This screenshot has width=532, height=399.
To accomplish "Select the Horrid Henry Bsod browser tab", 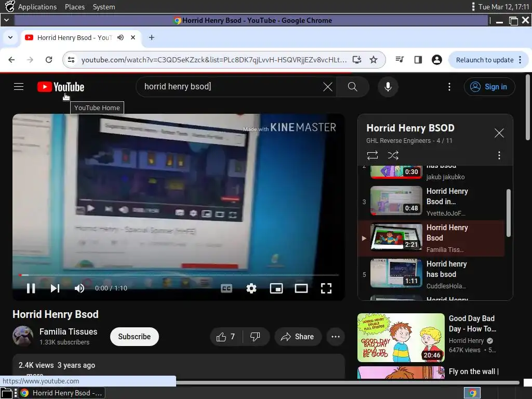I will [x=81, y=37].
